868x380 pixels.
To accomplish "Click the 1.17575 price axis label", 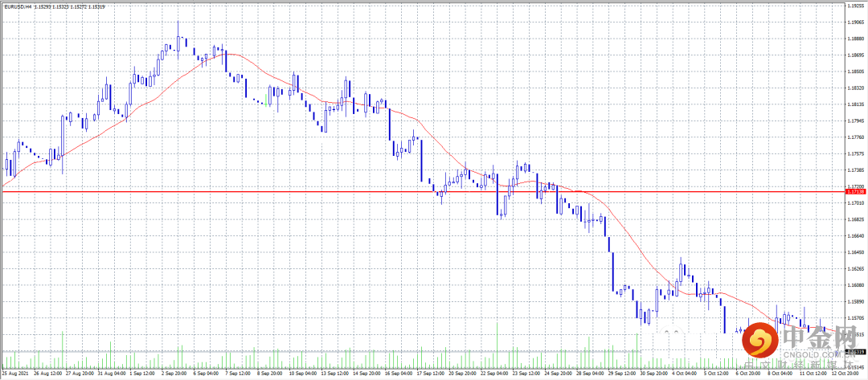I will (x=855, y=153).
